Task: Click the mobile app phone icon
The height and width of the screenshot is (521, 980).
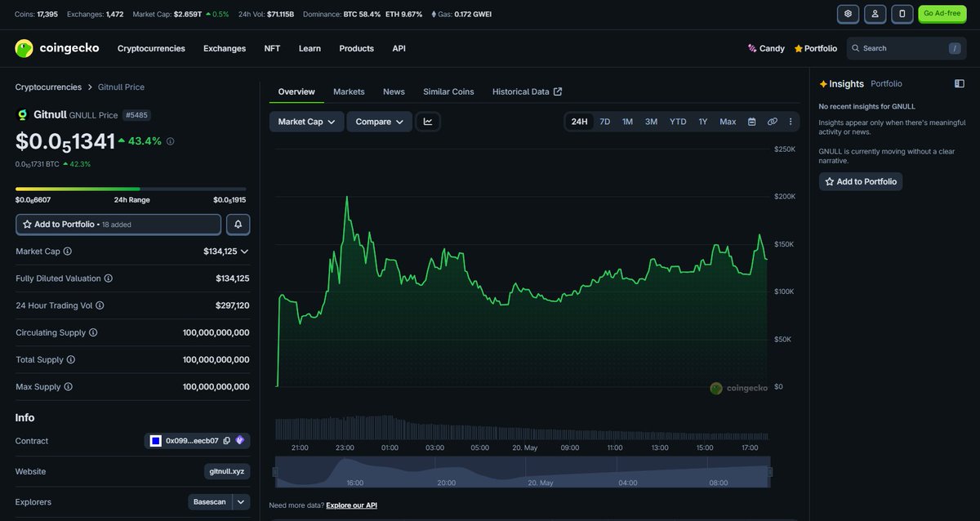Action: click(x=902, y=14)
